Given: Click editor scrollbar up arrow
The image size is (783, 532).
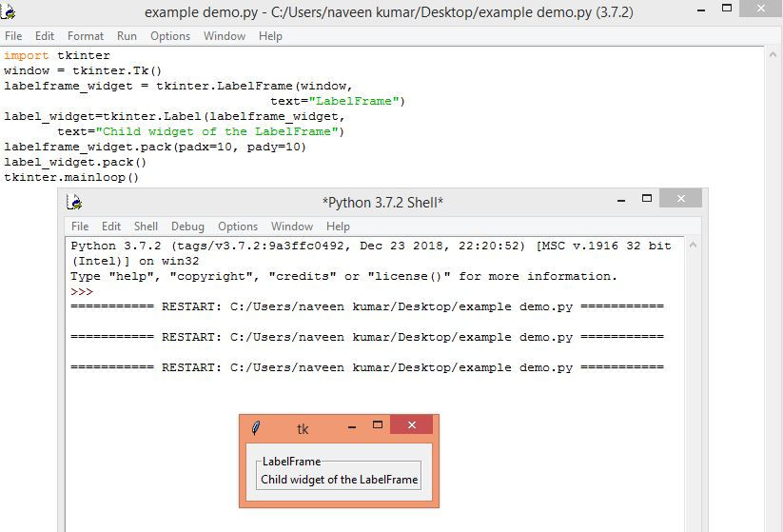Looking at the screenshot, I should [773, 54].
